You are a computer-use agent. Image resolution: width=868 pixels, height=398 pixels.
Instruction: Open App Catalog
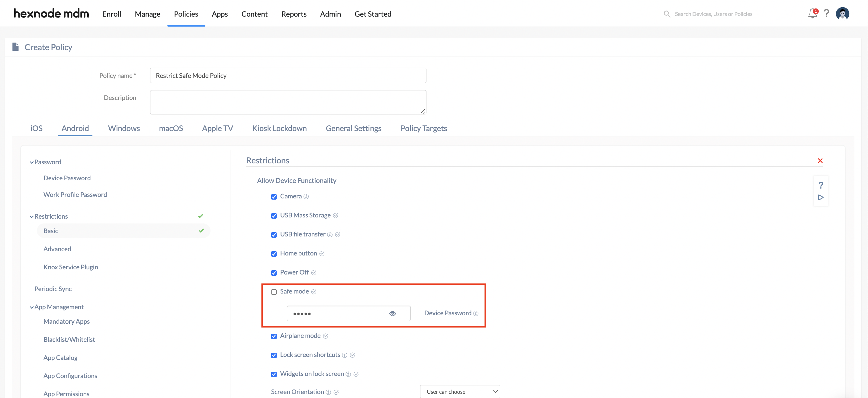click(60, 358)
